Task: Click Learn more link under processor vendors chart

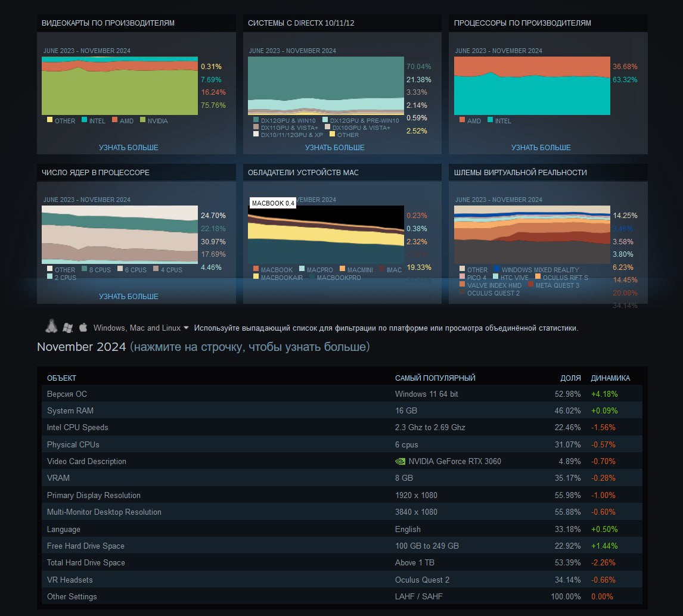Action: (541, 148)
